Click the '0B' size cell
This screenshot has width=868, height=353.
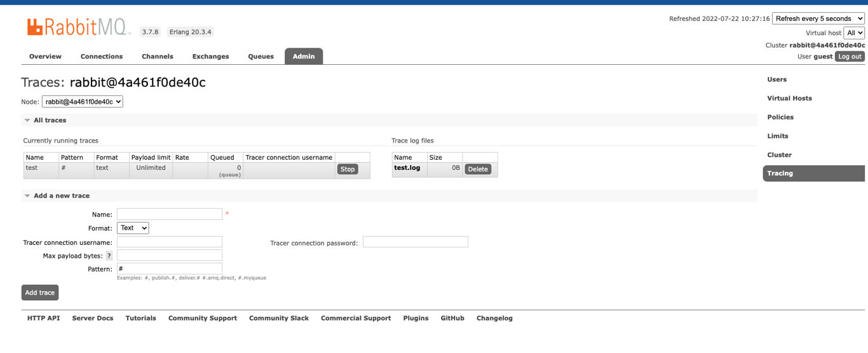(x=445, y=169)
